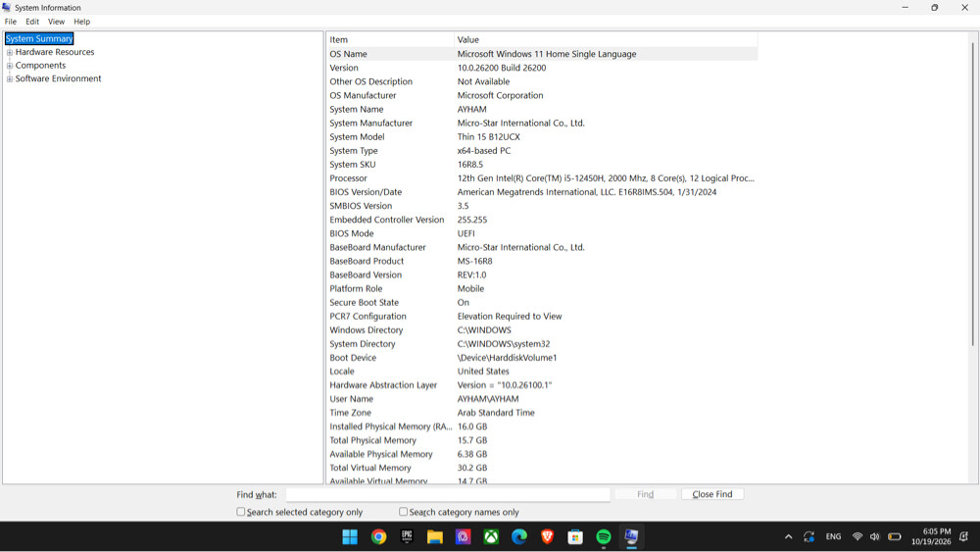The height and width of the screenshot is (552, 980).
Task: Launch Google Chrome from taskbar
Action: (378, 536)
